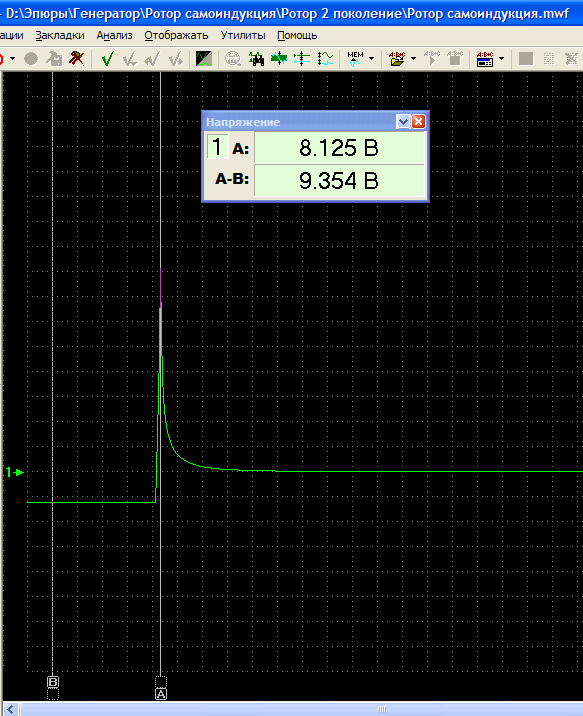Viewport: 583px width, 716px height.
Task: Open the Закладки menu
Action: pyautogui.click(x=60, y=36)
